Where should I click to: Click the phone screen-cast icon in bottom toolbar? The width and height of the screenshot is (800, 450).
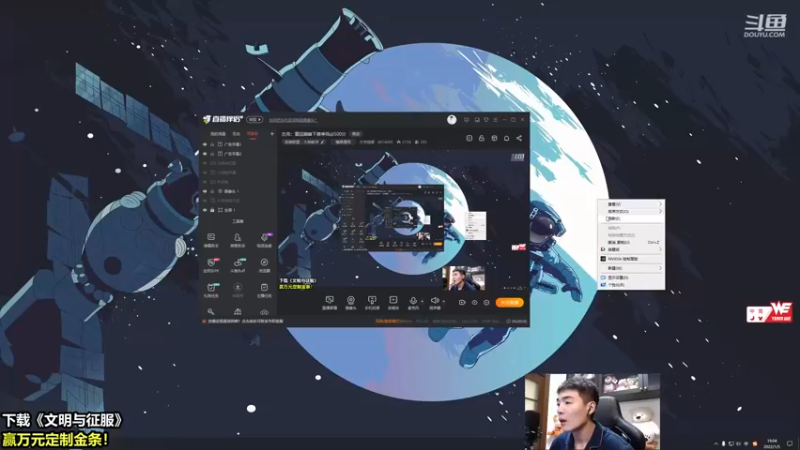372,300
